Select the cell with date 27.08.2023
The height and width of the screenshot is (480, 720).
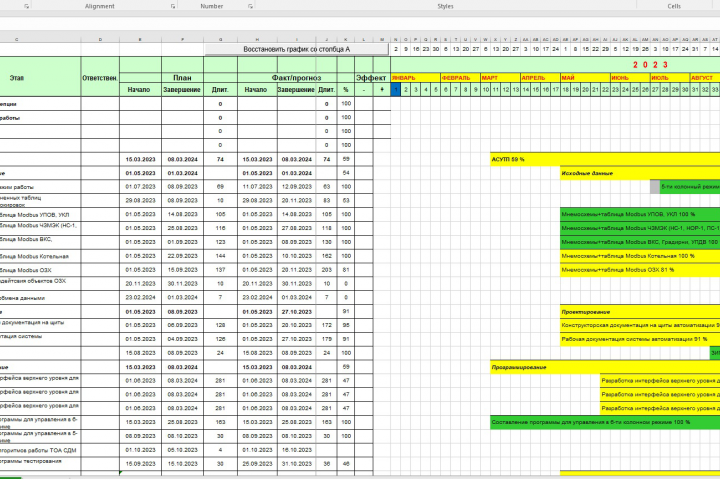coord(297,228)
